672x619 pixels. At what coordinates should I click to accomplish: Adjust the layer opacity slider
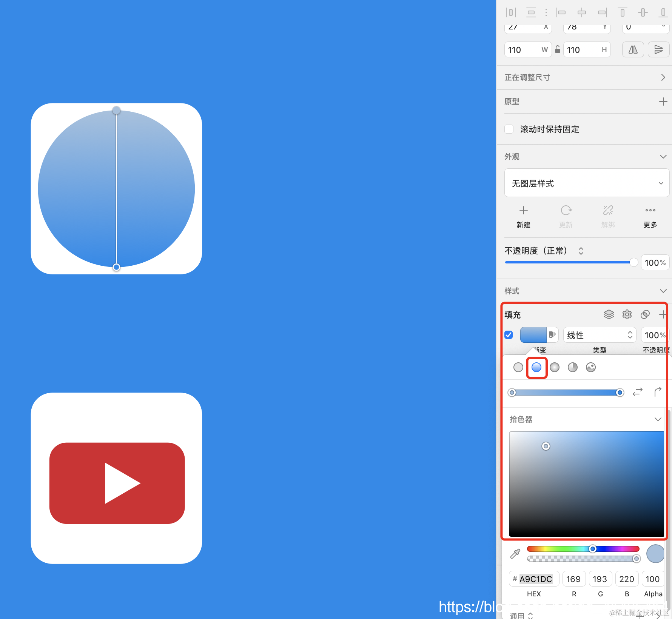tap(571, 262)
